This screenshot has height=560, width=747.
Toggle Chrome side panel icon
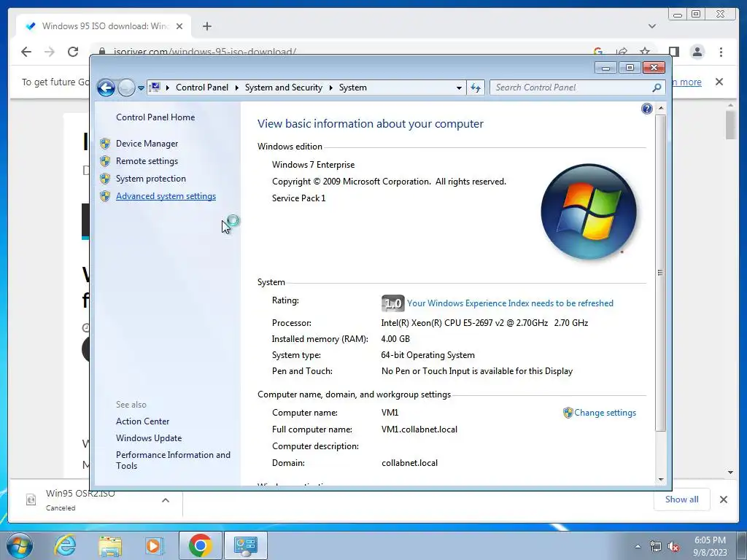pyautogui.click(x=673, y=52)
